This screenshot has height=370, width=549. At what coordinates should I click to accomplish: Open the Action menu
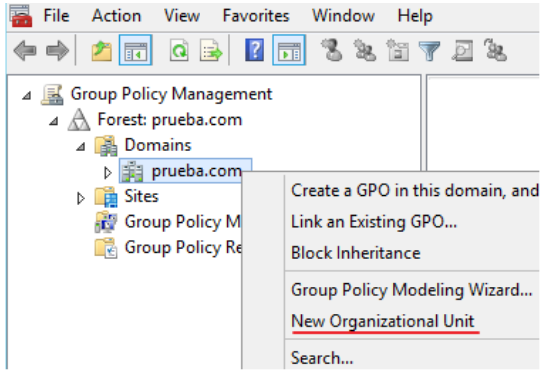click(117, 16)
